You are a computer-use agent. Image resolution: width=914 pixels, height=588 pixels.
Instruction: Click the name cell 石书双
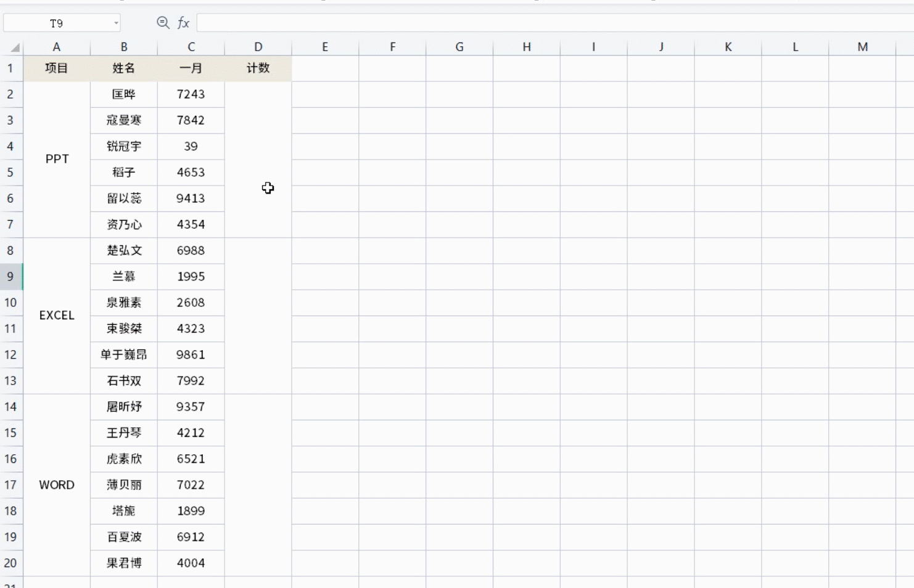(x=124, y=381)
